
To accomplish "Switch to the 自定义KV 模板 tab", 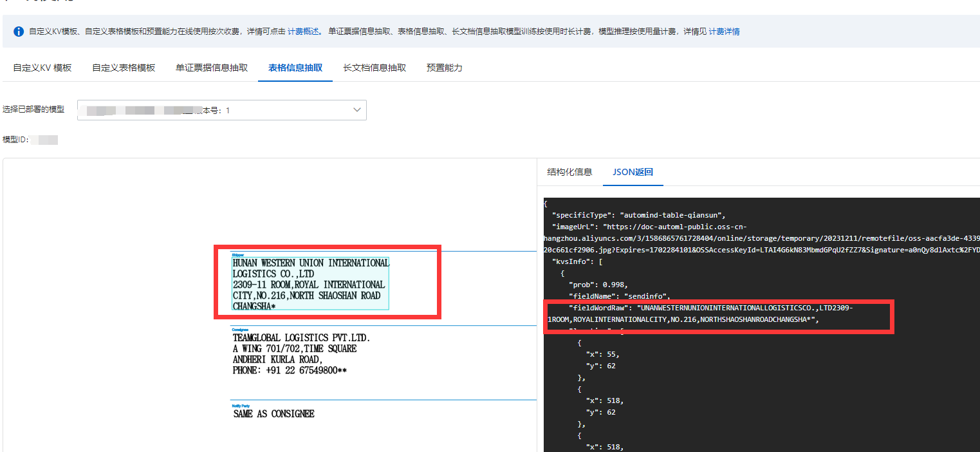I will tap(42, 68).
